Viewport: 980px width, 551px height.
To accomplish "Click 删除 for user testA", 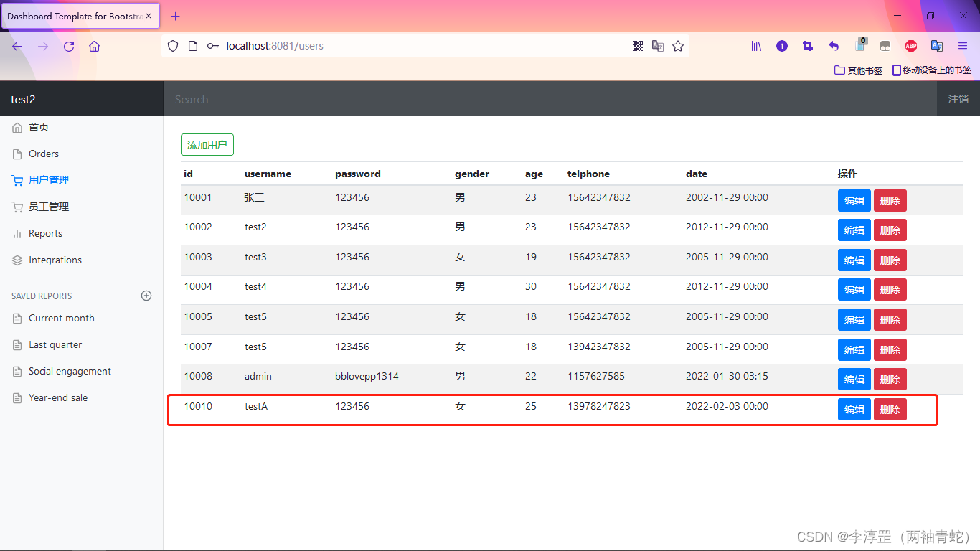I will coord(890,410).
